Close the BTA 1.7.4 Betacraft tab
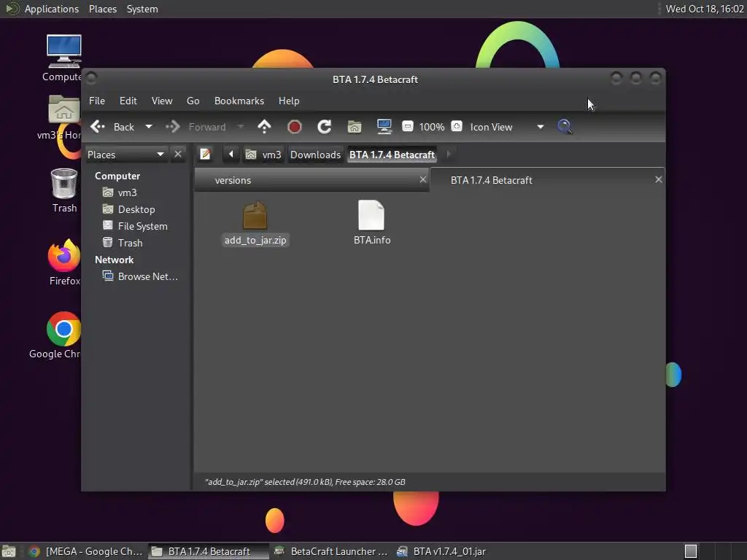This screenshot has height=560, width=747. click(x=659, y=179)
